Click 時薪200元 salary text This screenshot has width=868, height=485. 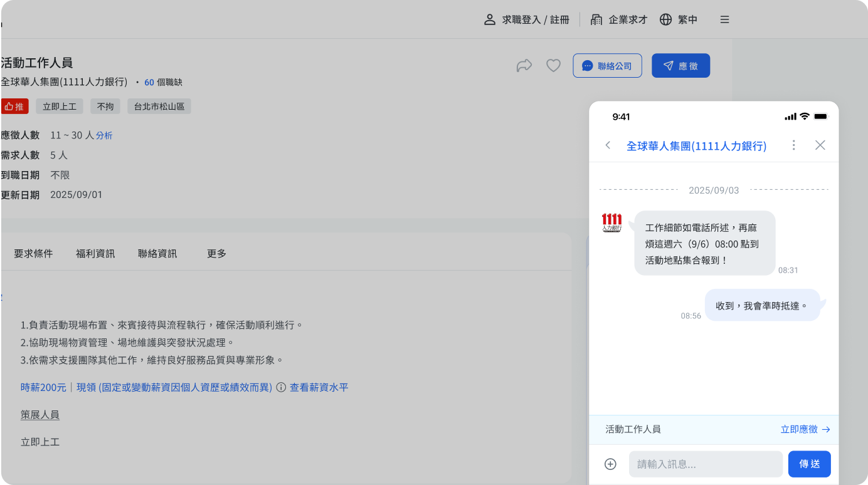[x=43, y=387]
